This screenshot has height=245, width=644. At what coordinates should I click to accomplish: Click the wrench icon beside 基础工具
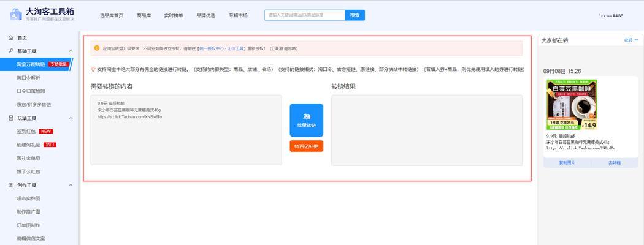[x=10, y=51]
